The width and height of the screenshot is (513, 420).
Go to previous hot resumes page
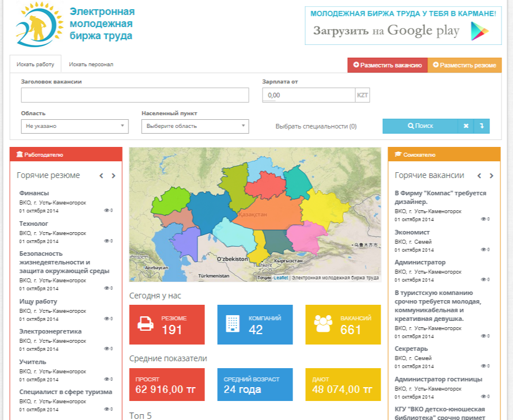(x=101, y=176)
